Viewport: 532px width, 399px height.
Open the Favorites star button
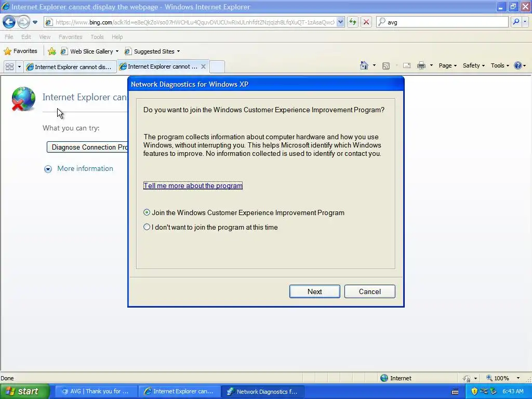point(20,51)
